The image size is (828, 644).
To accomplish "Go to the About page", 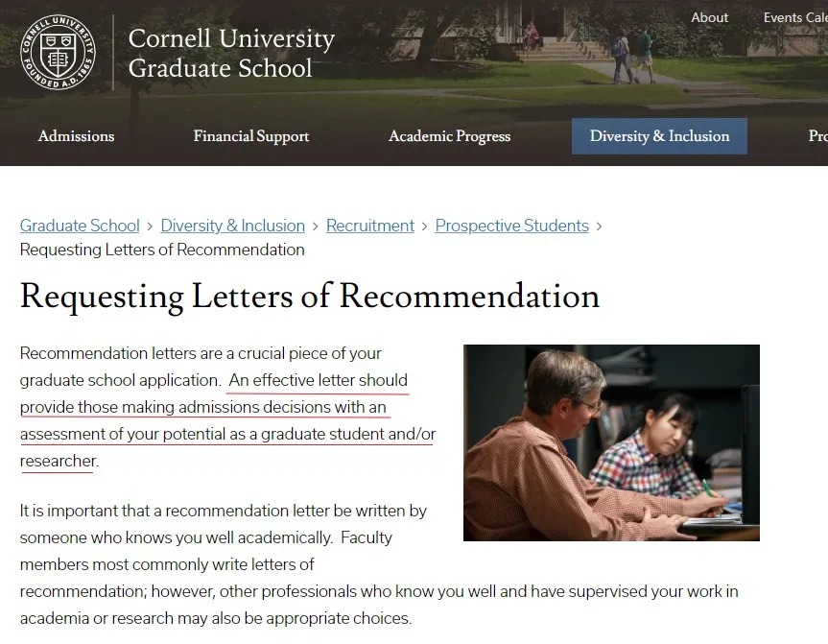I will pos(709,17).
